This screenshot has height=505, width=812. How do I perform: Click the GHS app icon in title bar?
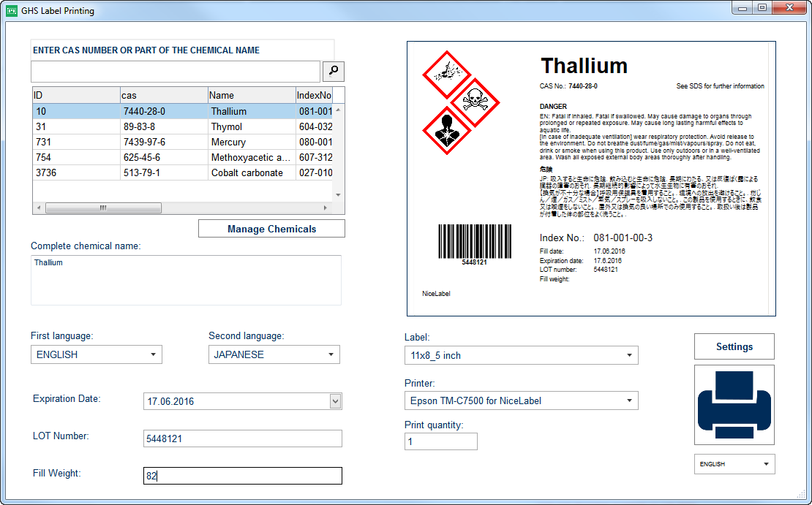coord(12,10)
